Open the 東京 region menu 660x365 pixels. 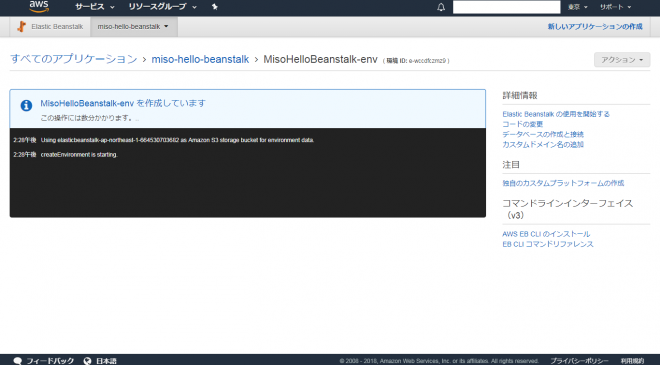(577, 7)
